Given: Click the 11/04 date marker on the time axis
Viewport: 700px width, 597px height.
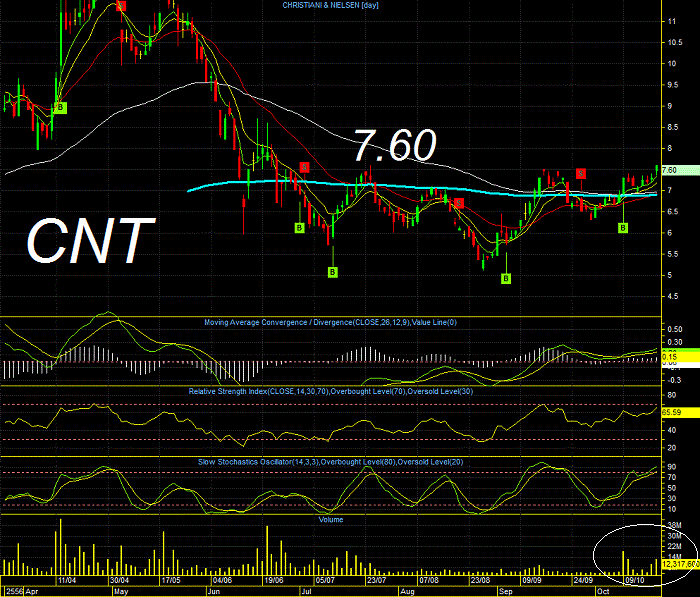Looking at the screenshot, I should 67,580.
